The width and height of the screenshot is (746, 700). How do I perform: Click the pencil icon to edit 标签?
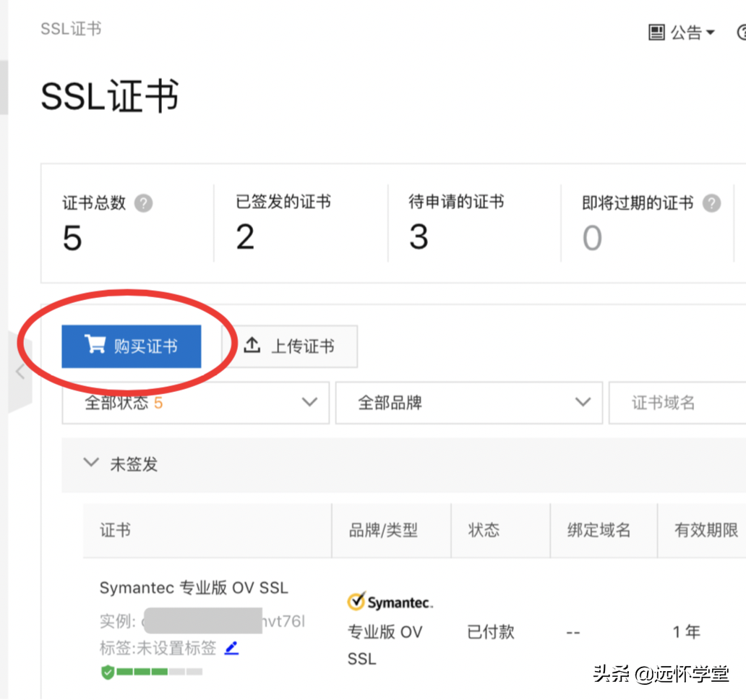point(231,648)
